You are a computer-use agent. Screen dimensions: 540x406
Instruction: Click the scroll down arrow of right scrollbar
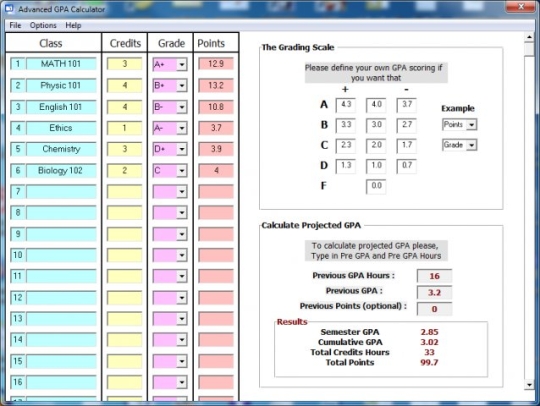tap(529, 385)
